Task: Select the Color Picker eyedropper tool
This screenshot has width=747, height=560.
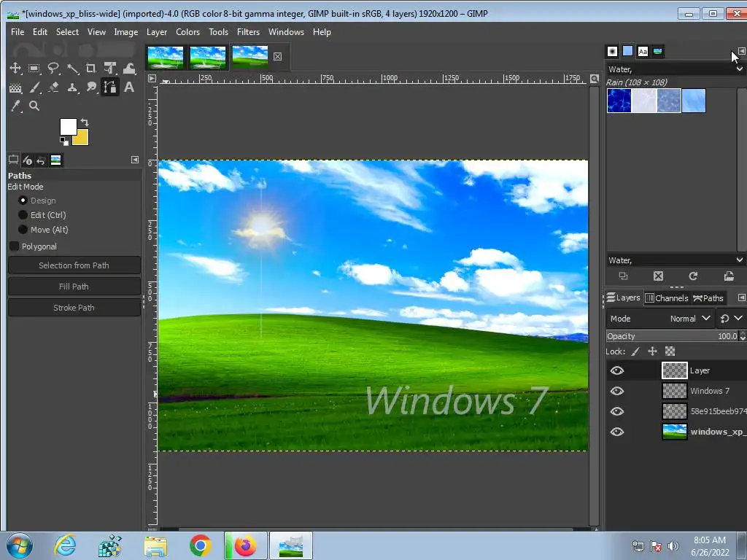Action: click(15, 106)
